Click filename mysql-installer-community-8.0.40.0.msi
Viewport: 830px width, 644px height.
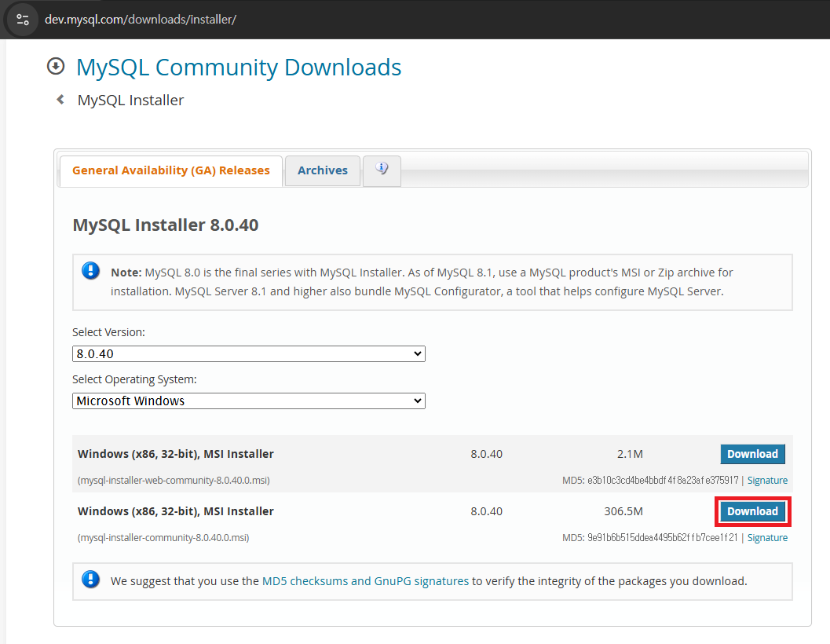(x=163, y=537)
